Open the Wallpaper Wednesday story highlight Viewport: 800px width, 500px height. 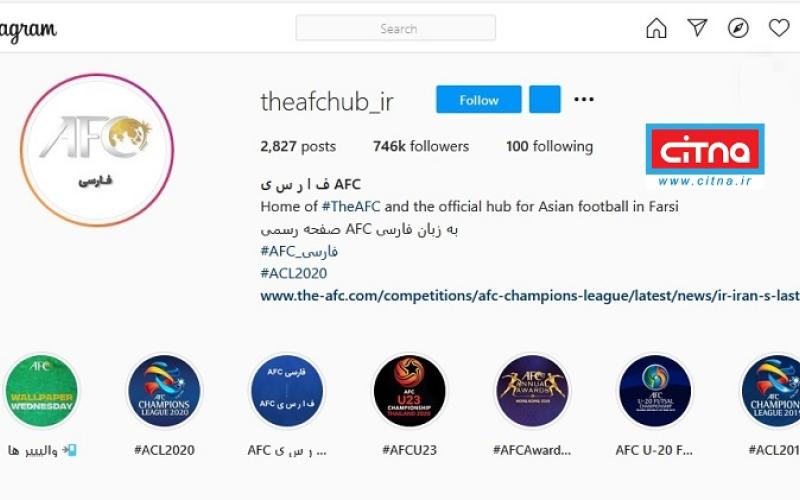(x=41, y=391)
